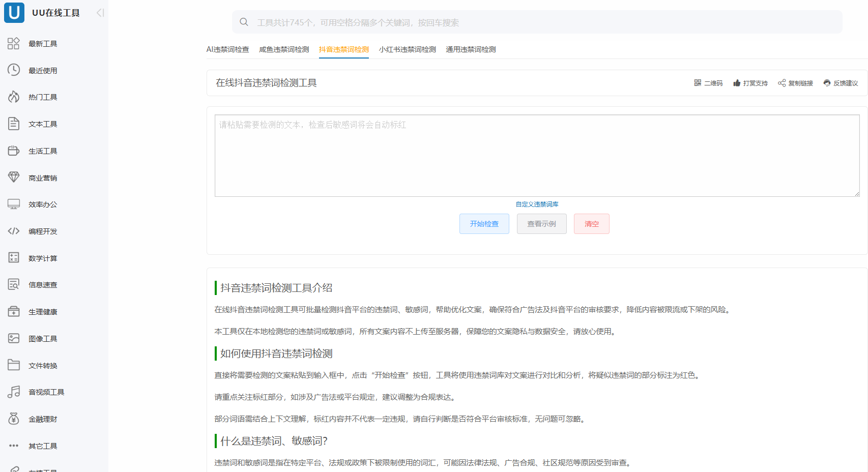Click the 什么是违禁词、敏感词? heading

[274, 441]
